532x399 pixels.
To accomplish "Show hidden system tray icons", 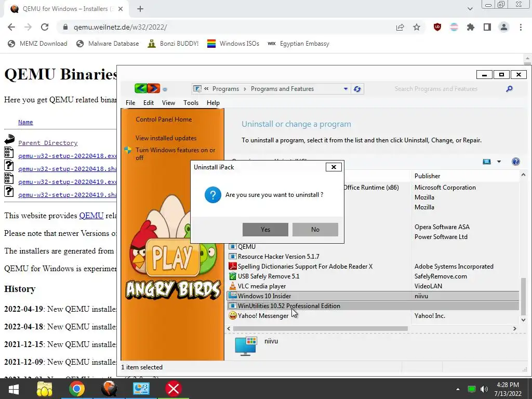I will click(458, 389).
